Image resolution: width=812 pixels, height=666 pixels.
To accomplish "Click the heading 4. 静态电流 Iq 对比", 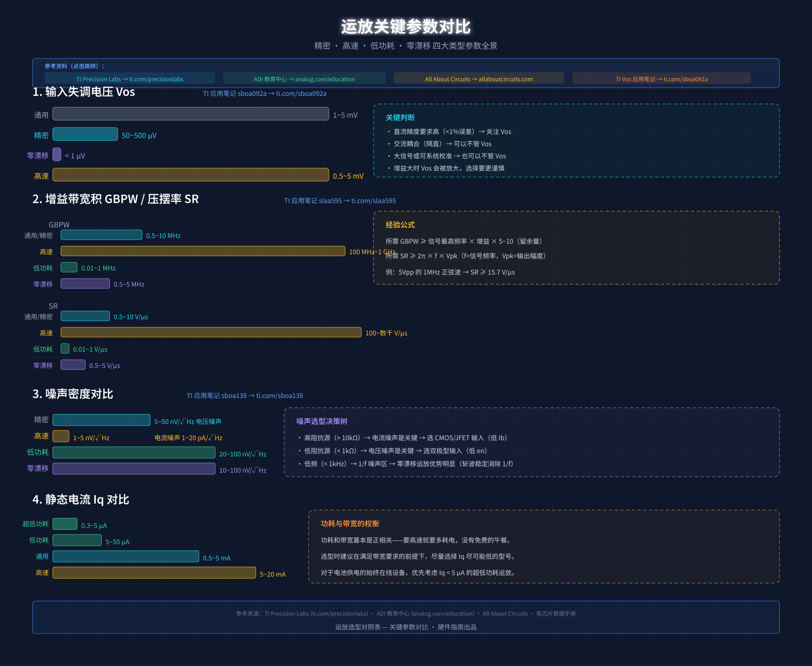I will [x=81, y=500].
